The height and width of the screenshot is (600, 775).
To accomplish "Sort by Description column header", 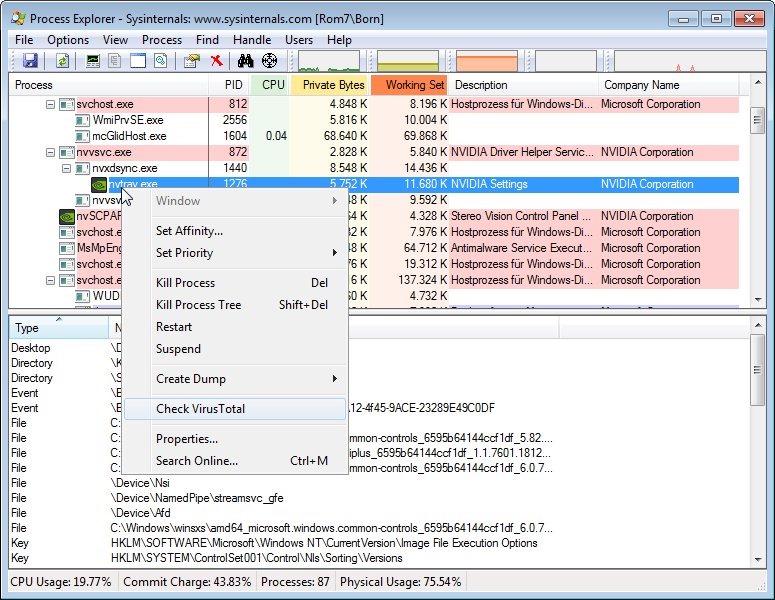I will coord(523,85).
